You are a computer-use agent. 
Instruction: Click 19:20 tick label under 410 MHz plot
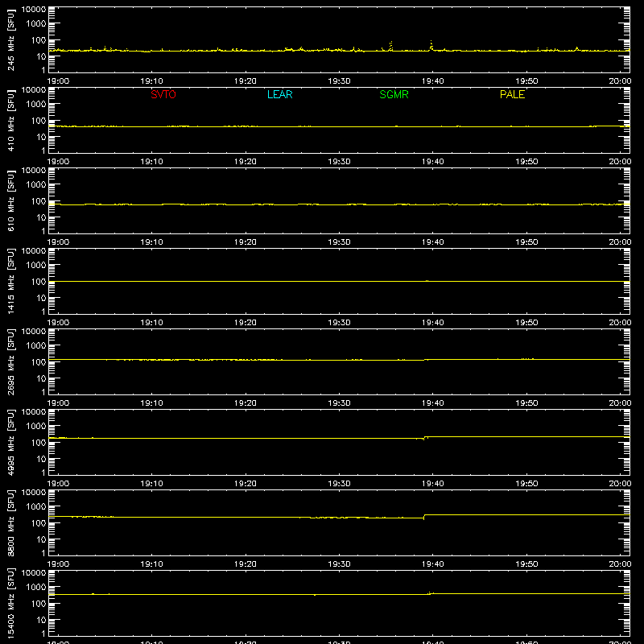point(246,162)
